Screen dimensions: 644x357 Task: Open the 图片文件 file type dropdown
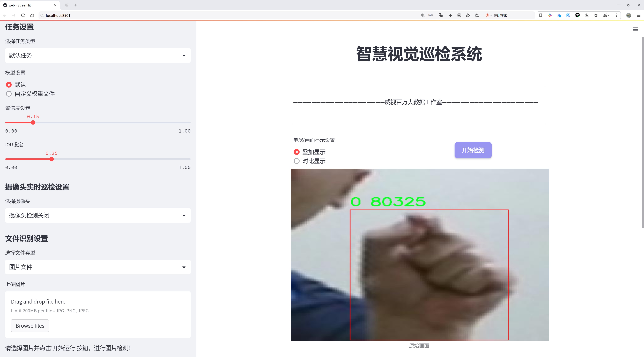pos(98,267)
